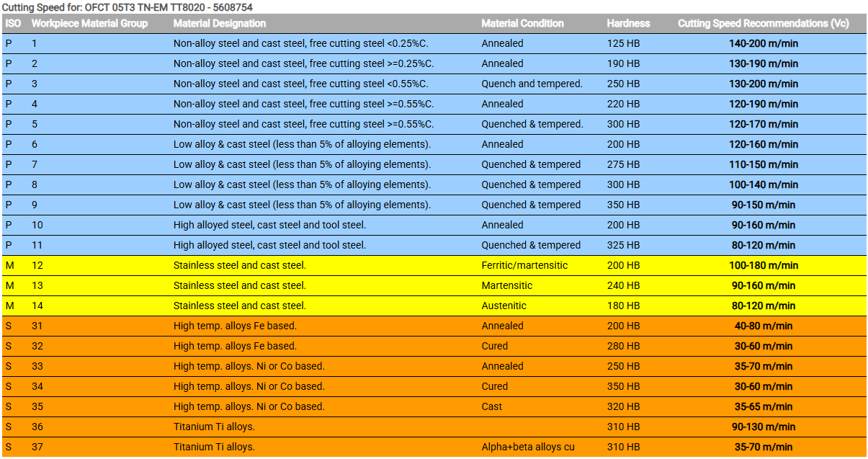868x459 pixels.
Task: Click the Quench and tempered. cell in group 3
Action: coord(532,84)
